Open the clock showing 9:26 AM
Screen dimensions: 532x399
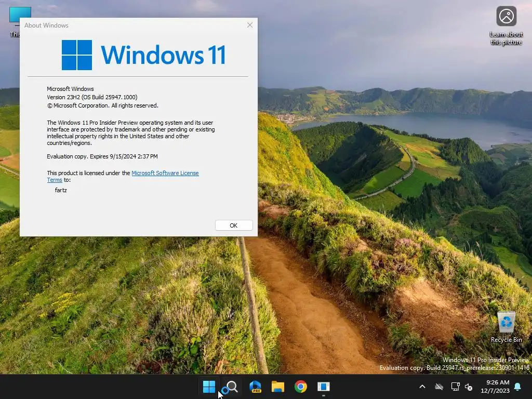click(495, 387)
